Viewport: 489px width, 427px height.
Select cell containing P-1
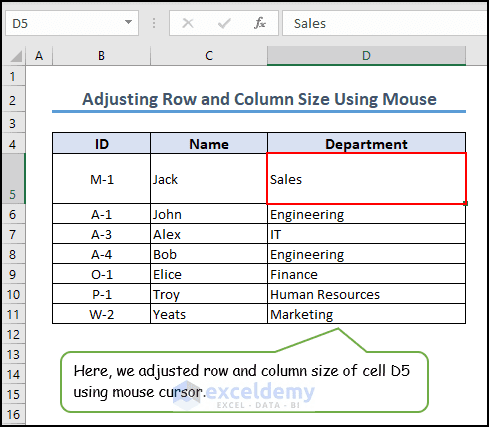(x=101, y=294)
